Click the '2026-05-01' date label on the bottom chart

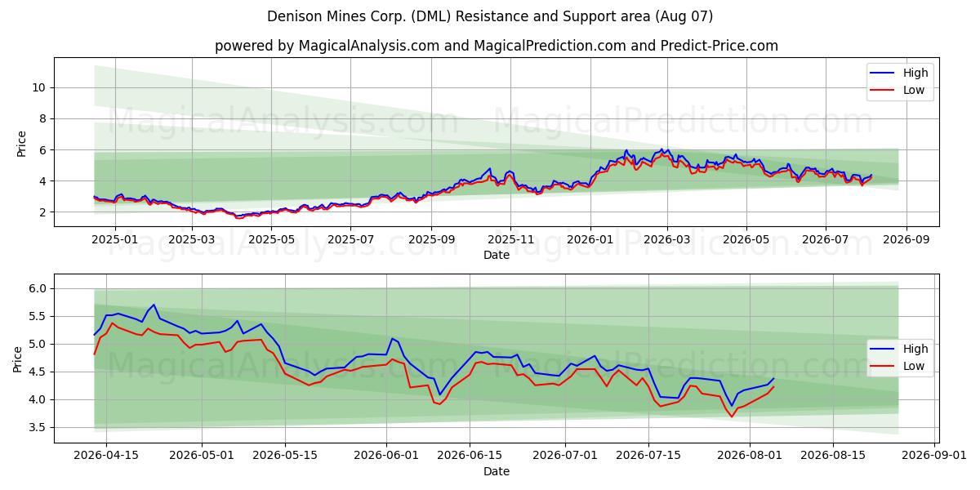201,457
